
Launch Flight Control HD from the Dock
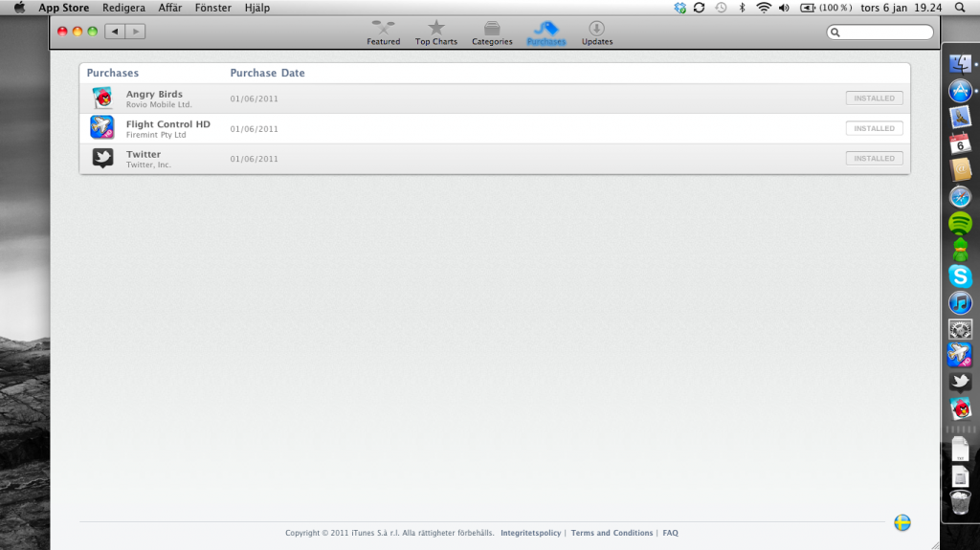(x=960, y=355)
